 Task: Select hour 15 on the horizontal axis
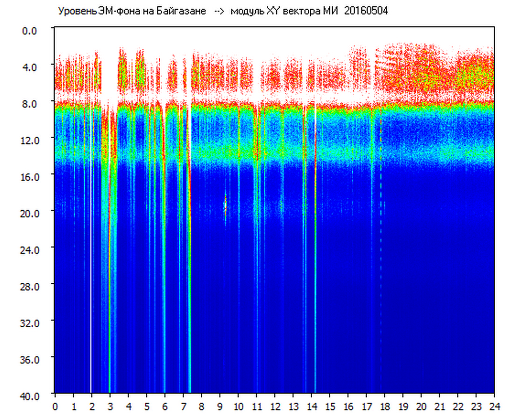pos(330,406)
